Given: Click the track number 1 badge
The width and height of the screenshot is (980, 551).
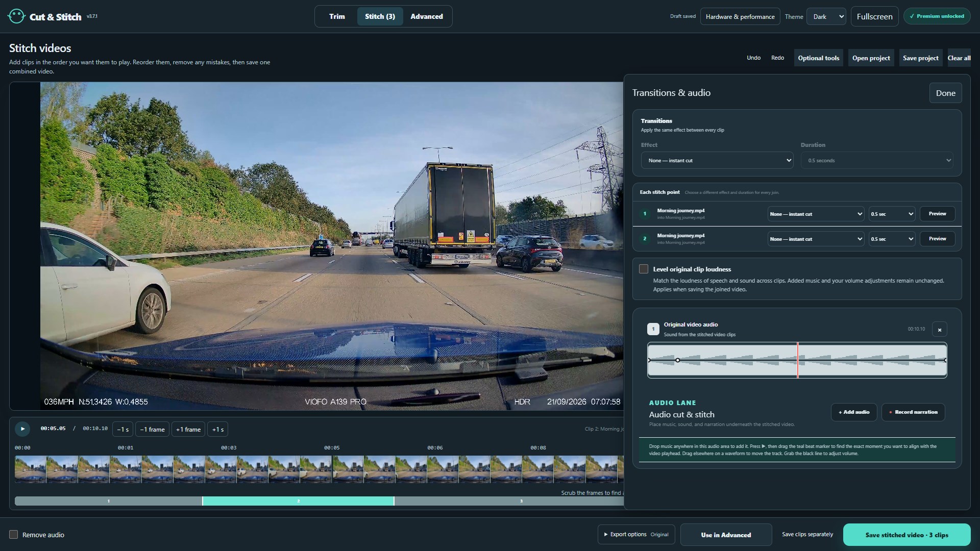Looking at the screenshot, I should click(x=653, y=329).
